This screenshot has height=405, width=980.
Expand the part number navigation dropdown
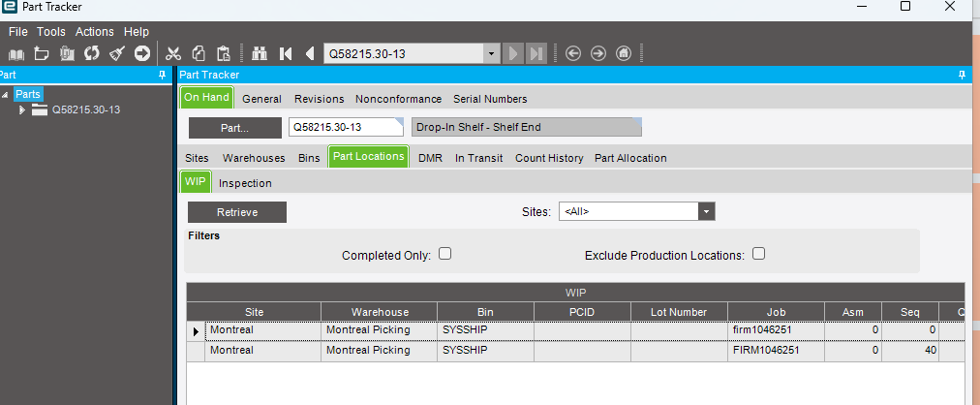[x=491, y=53]
